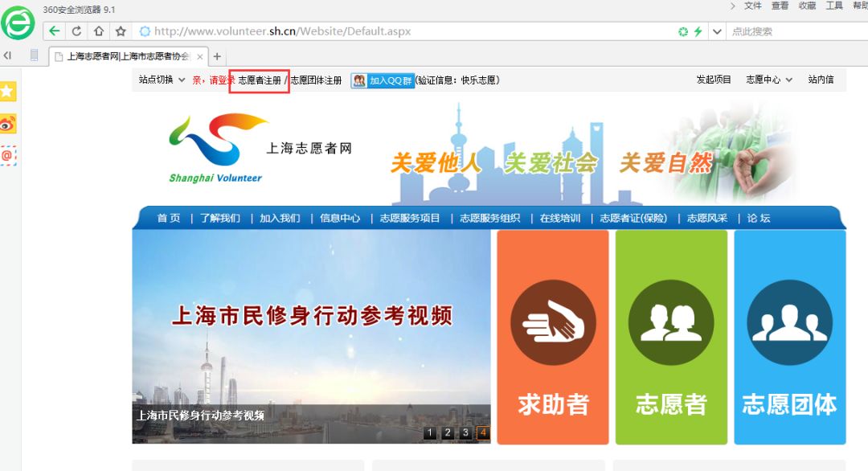Click the 志愿者注册 registration link
Image resolution: width=868 pixels, height=471 pixels.
click(x=260, y=80)
